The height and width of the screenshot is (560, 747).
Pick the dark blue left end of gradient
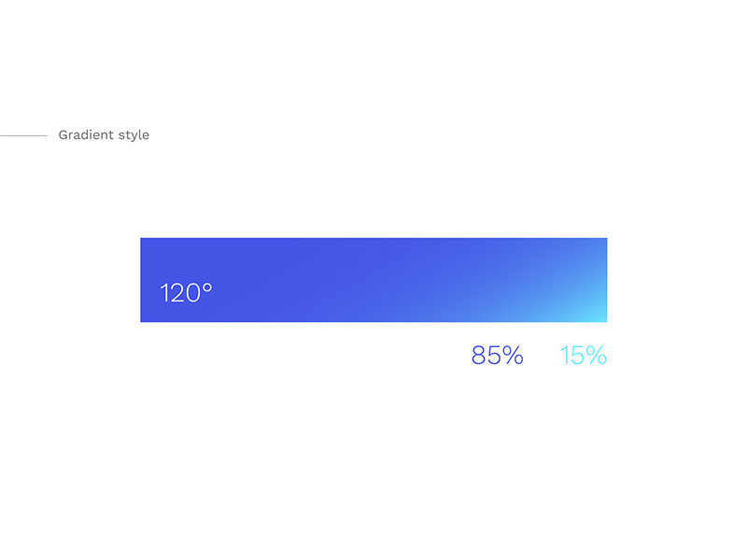coord(146,280)
